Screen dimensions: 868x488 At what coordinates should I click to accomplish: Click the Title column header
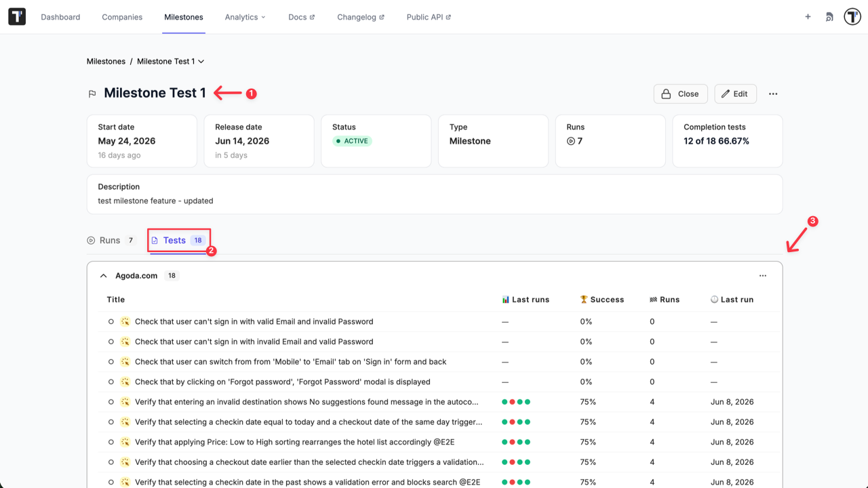coord(116,300)
